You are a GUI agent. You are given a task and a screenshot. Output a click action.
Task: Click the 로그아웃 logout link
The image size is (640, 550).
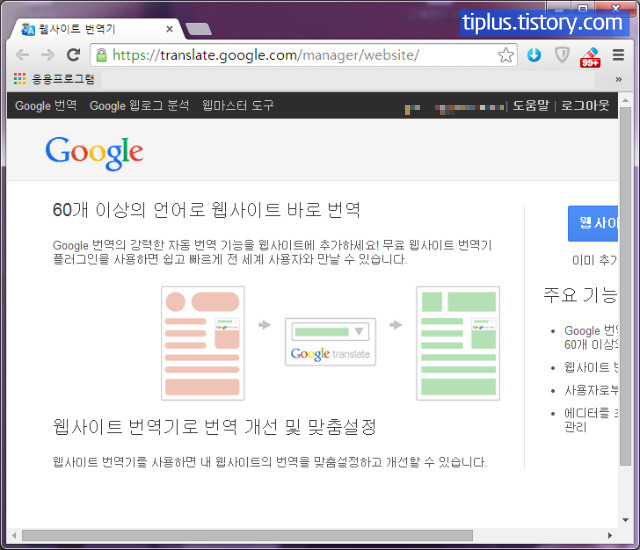(x=585, y=105)
